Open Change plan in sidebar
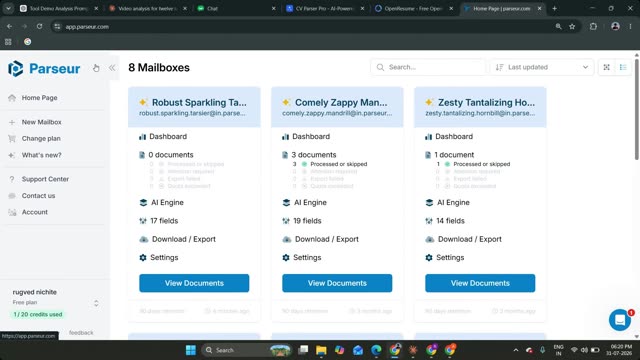Image resolution: width=640 pixels, height=360 pixels. (x=41, y=138)
